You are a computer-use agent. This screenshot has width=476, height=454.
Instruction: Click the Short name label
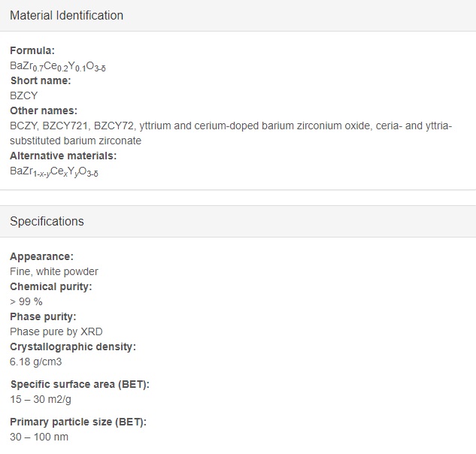[x=41, y=80]
